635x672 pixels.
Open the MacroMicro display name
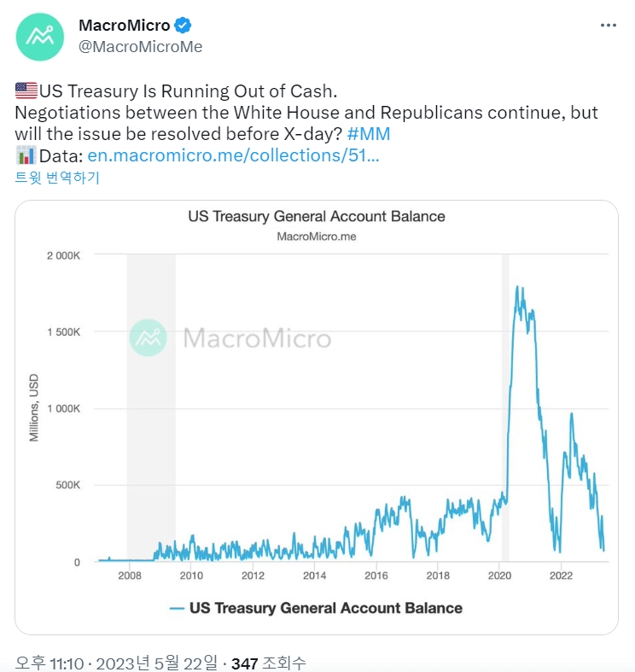click(x=125, y=26)
